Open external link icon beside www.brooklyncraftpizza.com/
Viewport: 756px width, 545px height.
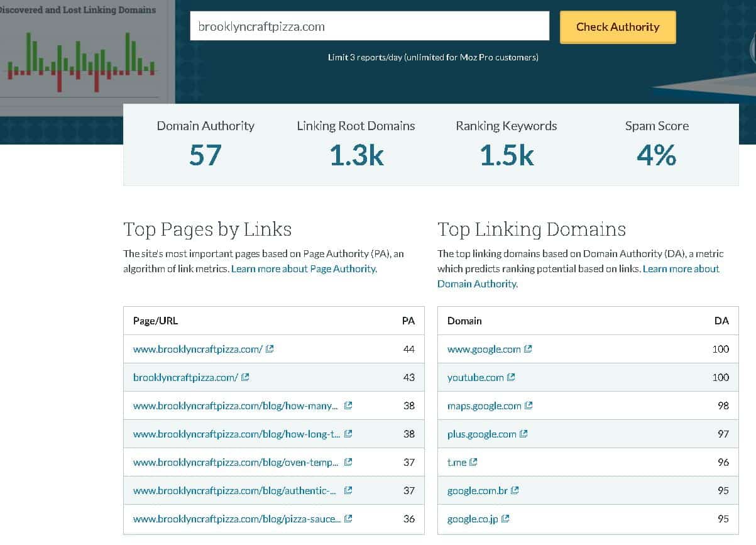tap(270, 349)
